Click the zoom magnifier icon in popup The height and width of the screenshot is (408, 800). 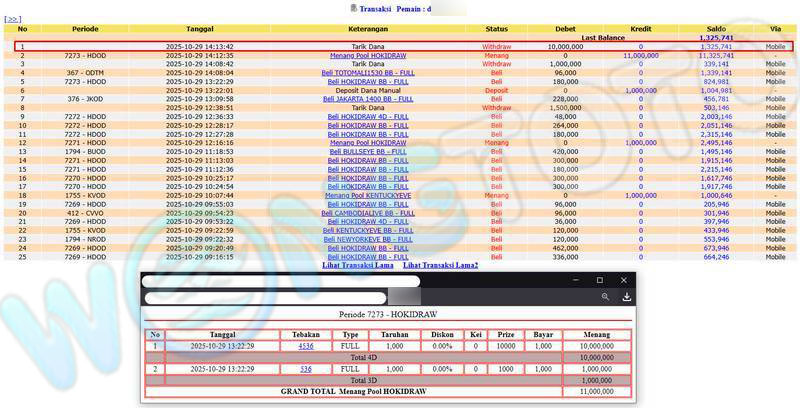[605, 297]
